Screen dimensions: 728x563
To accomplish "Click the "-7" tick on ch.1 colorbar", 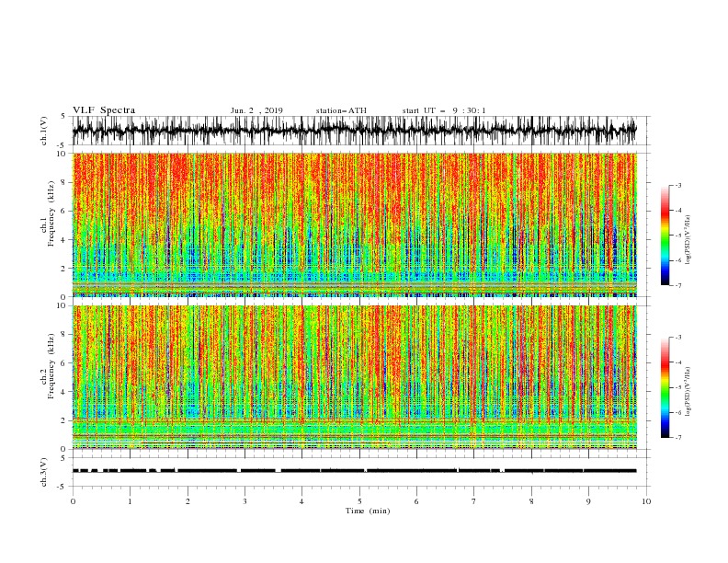I will [x=678, y=285].
